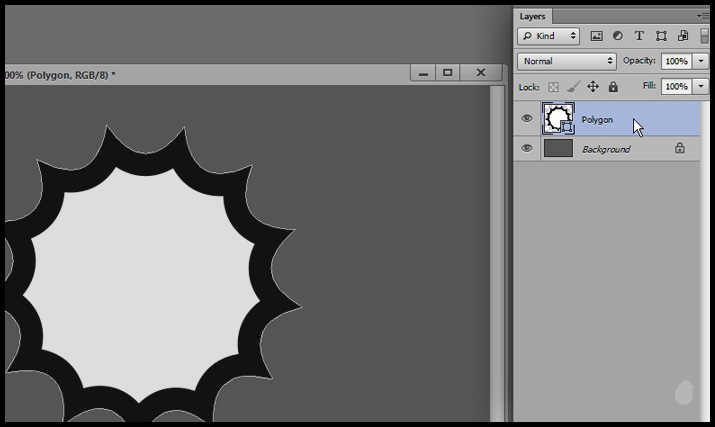The height and width of the screenshot is (427, 715).
Task: Click the lock image pixels brush icon
Action: pos(573,87)
